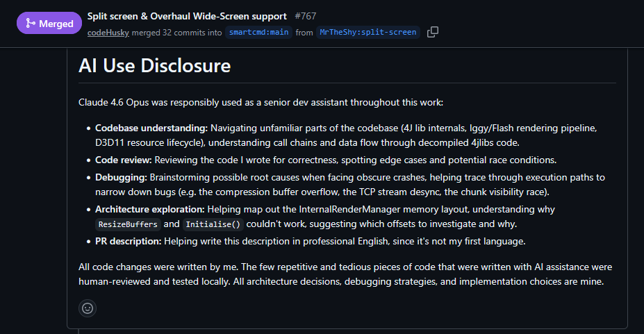Click the 'All code changes were written' paragraph

point(345,274)
